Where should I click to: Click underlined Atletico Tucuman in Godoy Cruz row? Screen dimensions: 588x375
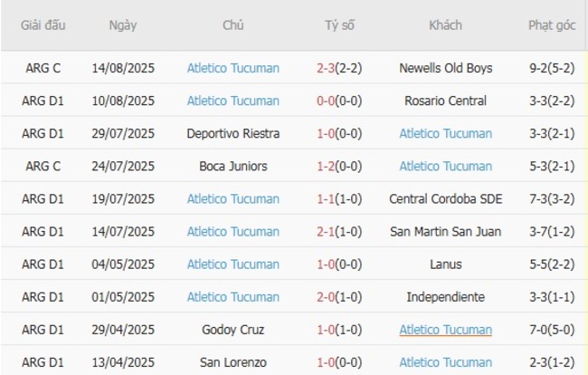[445, 330]
